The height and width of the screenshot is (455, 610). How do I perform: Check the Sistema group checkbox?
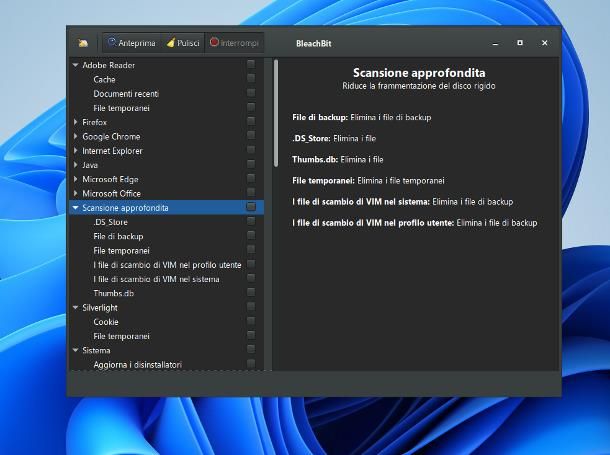click(x=251, y=349)
